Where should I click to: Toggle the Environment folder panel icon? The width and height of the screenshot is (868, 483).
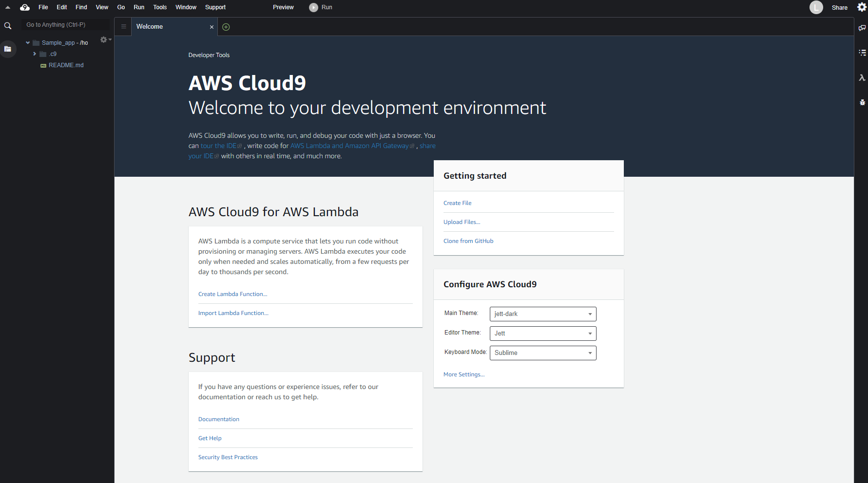pyautogui.click(x=8, y=49)
